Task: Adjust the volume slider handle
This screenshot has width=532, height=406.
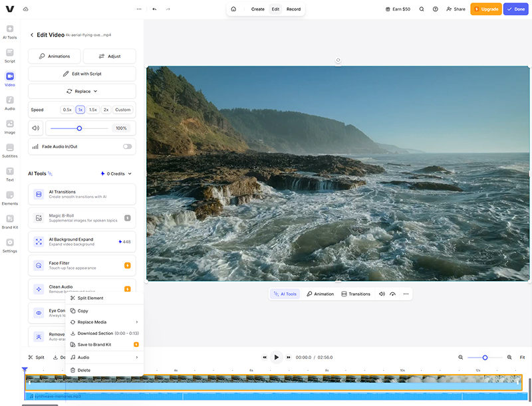Action: tap(79, 128)
